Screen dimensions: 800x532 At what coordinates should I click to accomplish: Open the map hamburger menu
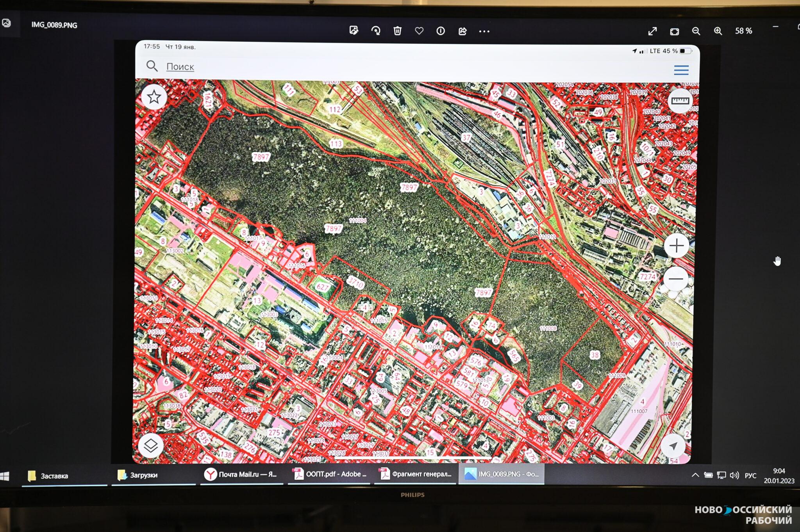click(681, 70)
